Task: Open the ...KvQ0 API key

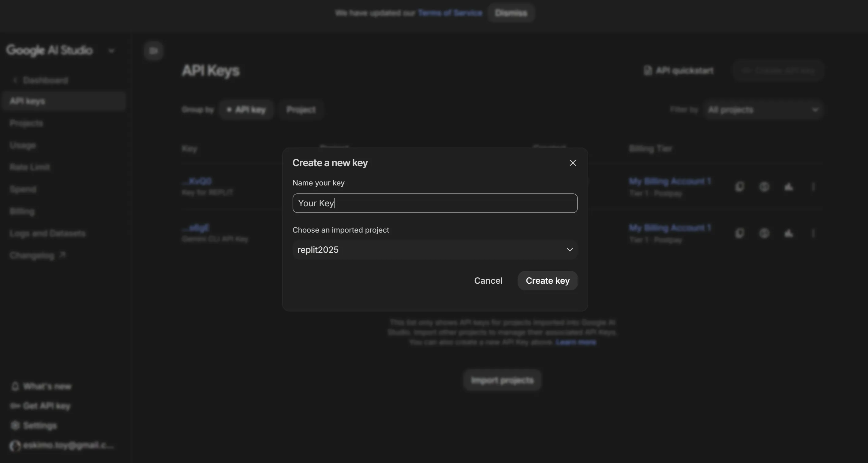Action: [x=197, y=181]
